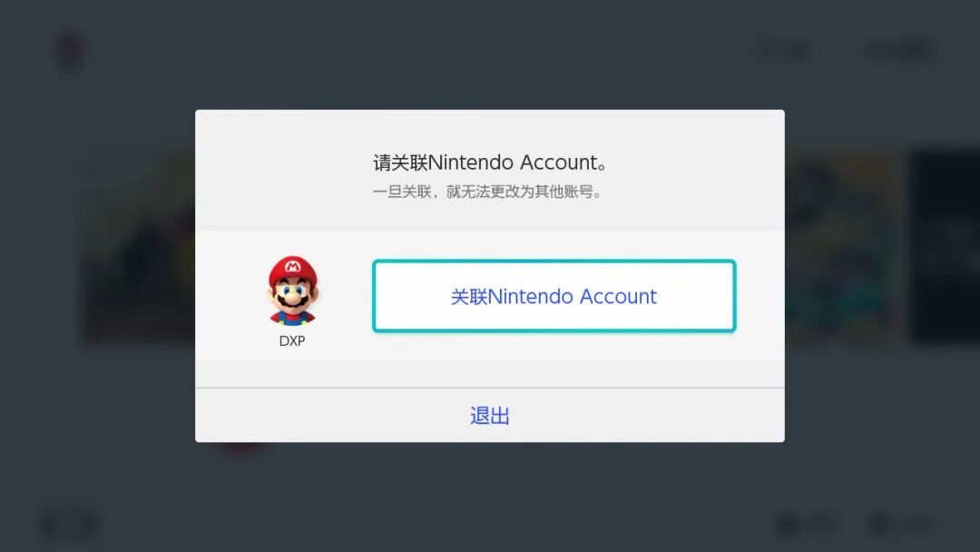Viewport: 980px width, 552px height.
Task: Tap the blurred user avatar at top left
Action: coord(70,50)
